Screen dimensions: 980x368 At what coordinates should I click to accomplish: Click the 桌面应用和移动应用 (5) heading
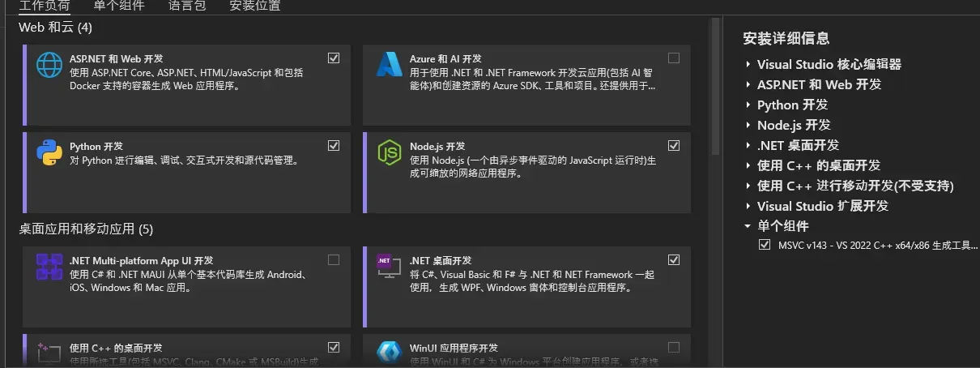click(x=86, y=229)
